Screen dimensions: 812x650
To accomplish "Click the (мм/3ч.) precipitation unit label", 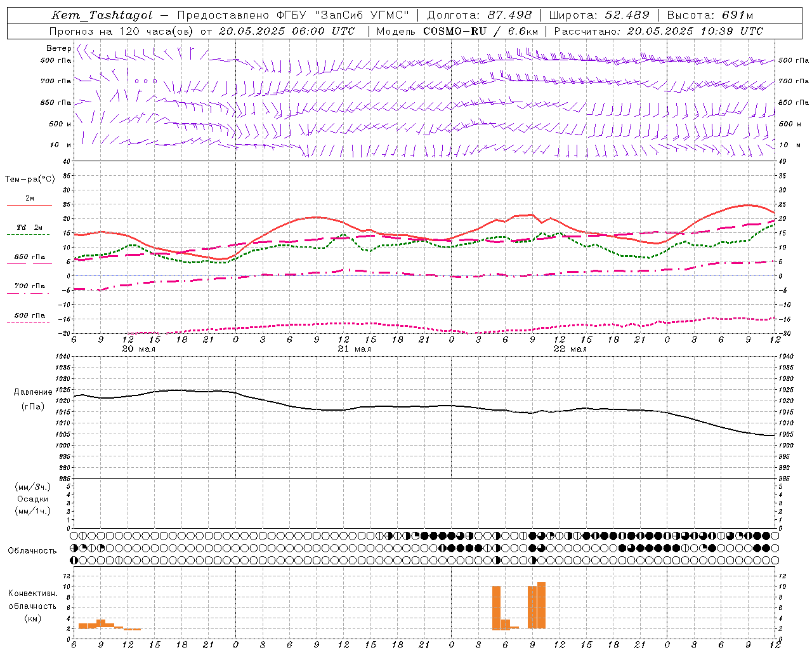I will coord(33,487).
